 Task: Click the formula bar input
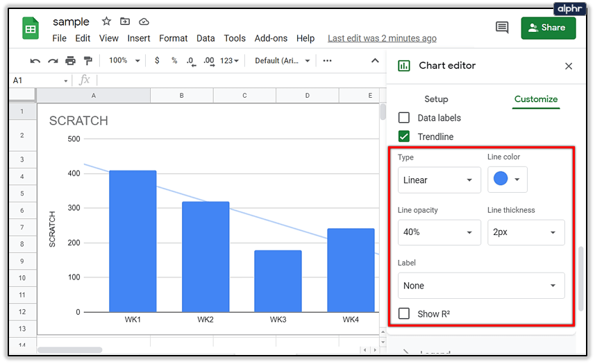point(241,80)
